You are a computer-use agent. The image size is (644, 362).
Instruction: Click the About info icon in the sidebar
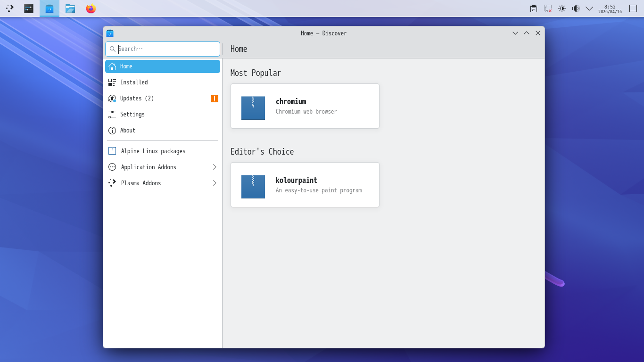(112, 131)
